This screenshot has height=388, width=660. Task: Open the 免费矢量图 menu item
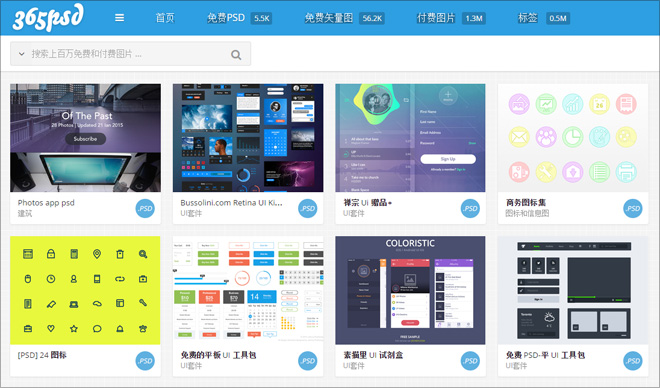(328, 18)
